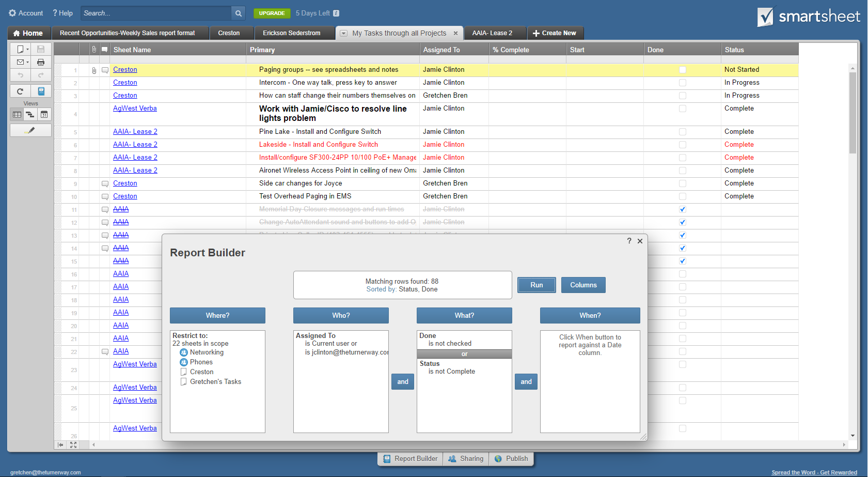Toggle Done checkbox for row 2

pos(683,83)
